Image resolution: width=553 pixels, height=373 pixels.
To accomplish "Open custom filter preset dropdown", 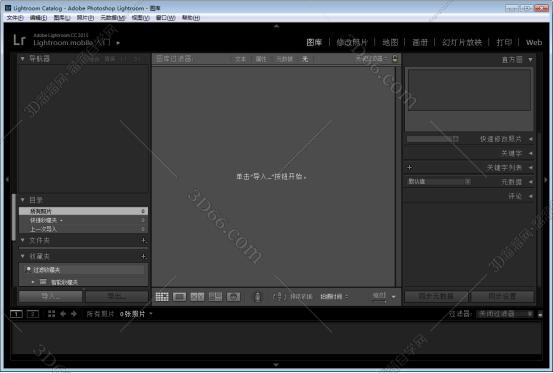I will click(x=371, y=59).
